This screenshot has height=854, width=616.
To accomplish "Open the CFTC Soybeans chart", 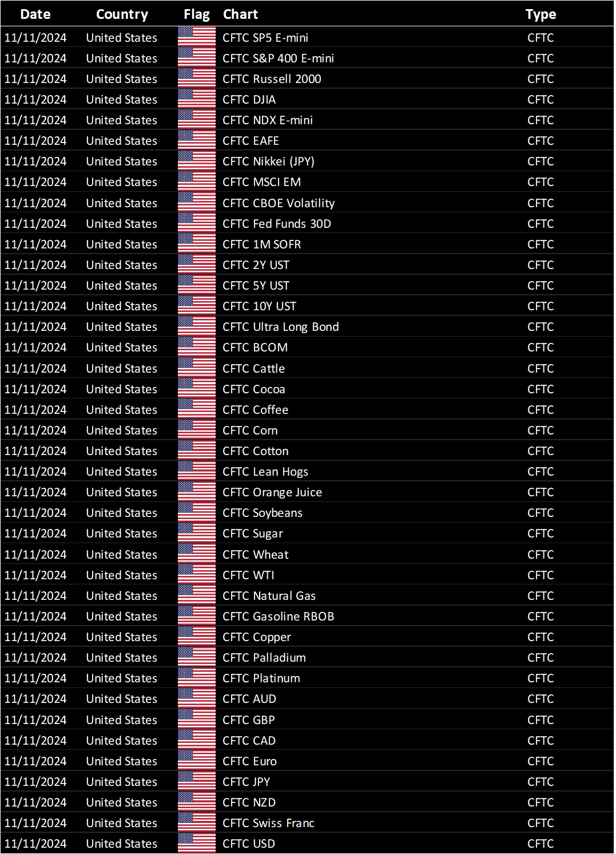I will pos(263,512).
